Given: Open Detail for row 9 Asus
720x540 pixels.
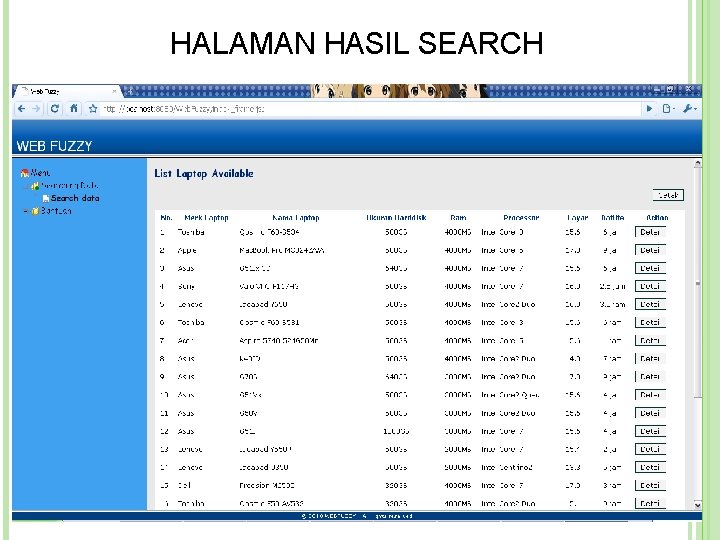Looking at the screenshot, I should pos(650,377).
